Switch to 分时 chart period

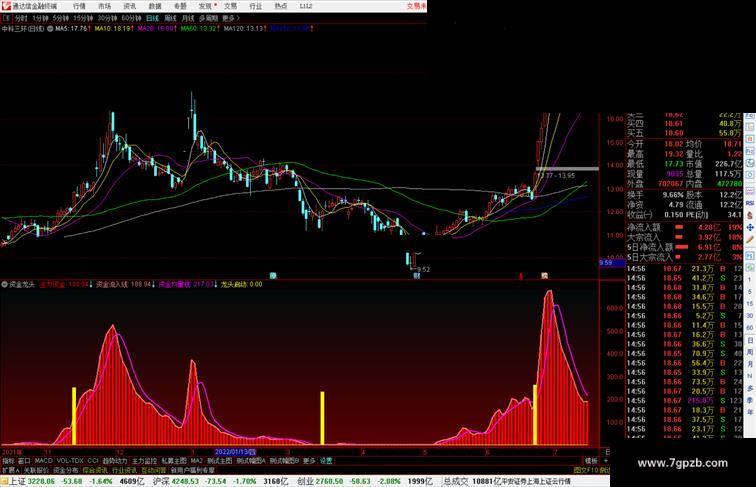click(x=21, y=18)
